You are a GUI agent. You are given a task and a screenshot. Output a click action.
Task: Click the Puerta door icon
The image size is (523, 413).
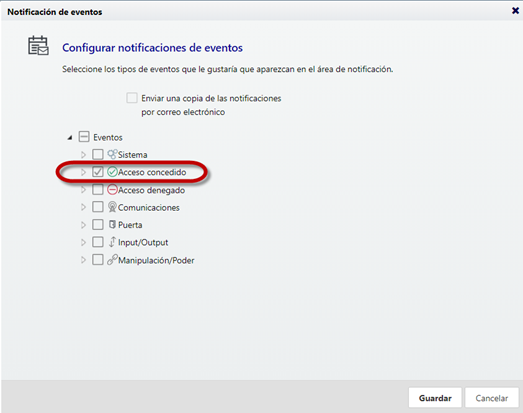[x=112, y=224]
